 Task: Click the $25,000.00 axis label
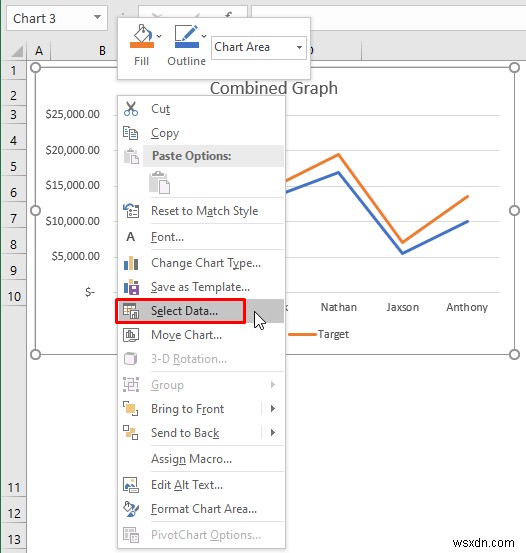click(73, 114)
